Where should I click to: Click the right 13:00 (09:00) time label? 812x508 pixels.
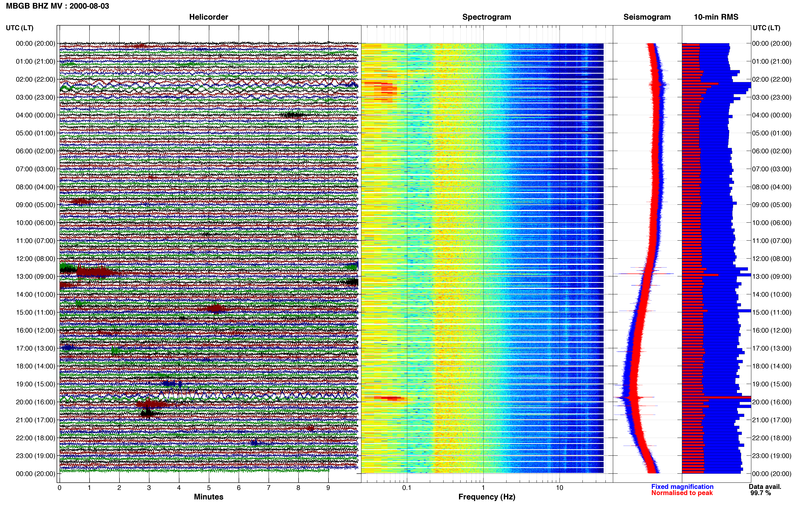point(772,277)
